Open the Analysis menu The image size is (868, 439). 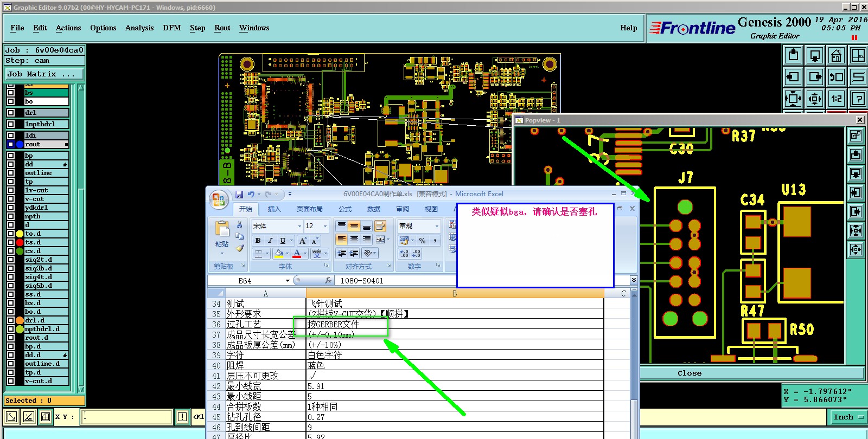[139, 28]
